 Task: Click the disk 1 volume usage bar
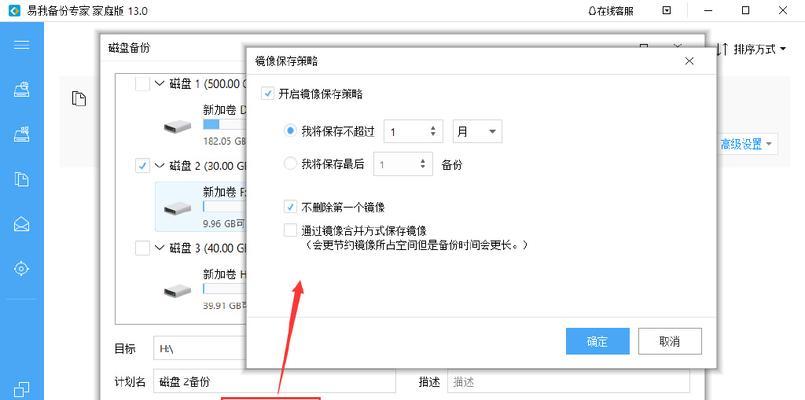(224, 125)
